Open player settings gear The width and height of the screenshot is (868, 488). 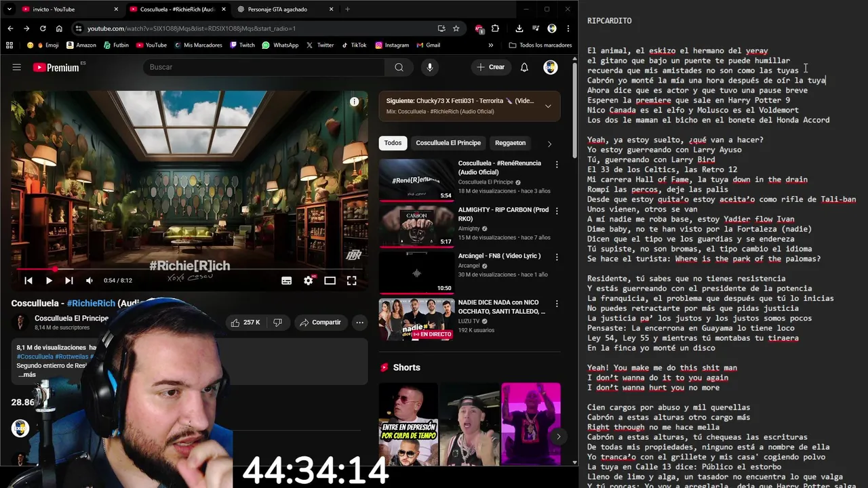click(x=309, y=281)
